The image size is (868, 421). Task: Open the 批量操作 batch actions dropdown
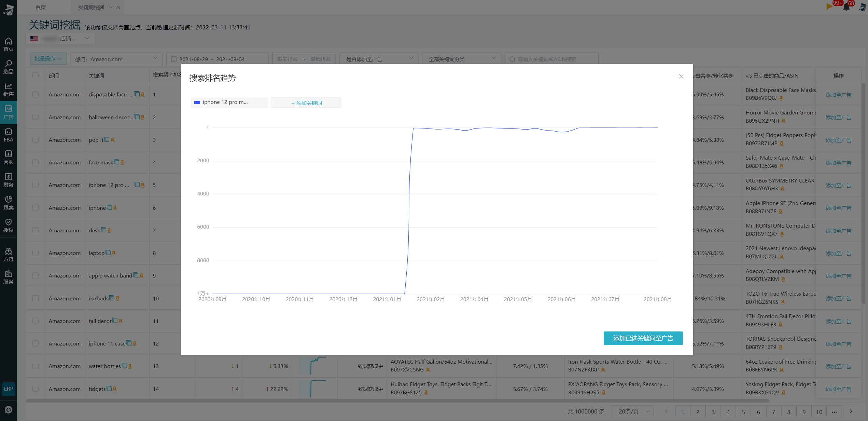[48, 59]
